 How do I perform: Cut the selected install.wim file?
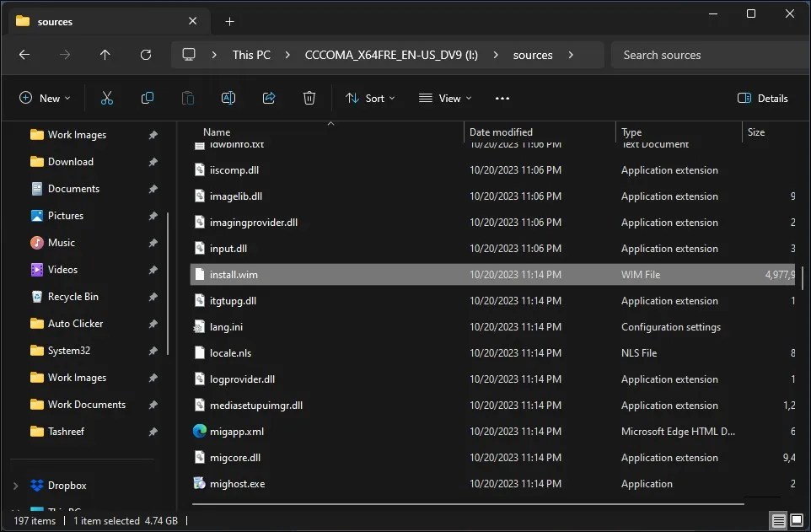point(107,98)
